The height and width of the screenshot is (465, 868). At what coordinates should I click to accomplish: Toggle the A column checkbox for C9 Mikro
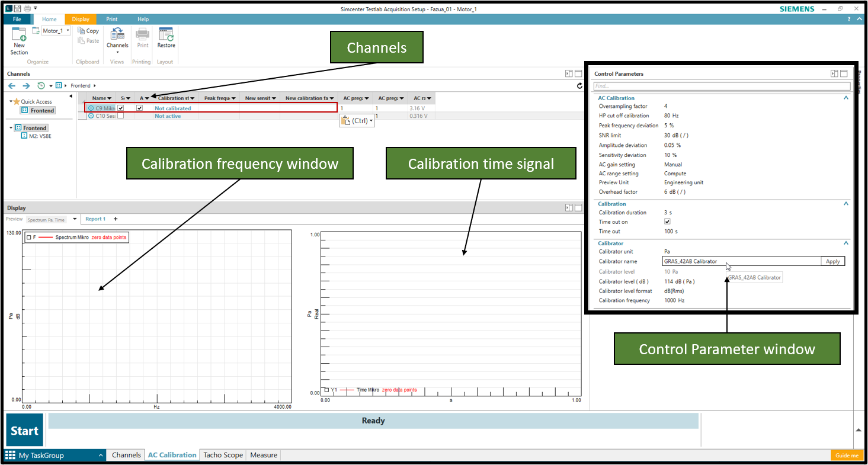(140, 108)
